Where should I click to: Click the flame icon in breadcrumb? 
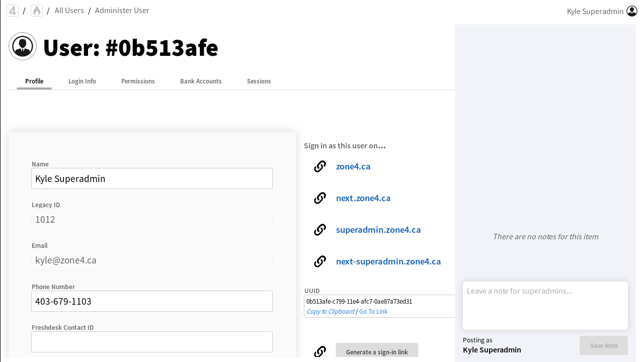click(x=37, y=11)
